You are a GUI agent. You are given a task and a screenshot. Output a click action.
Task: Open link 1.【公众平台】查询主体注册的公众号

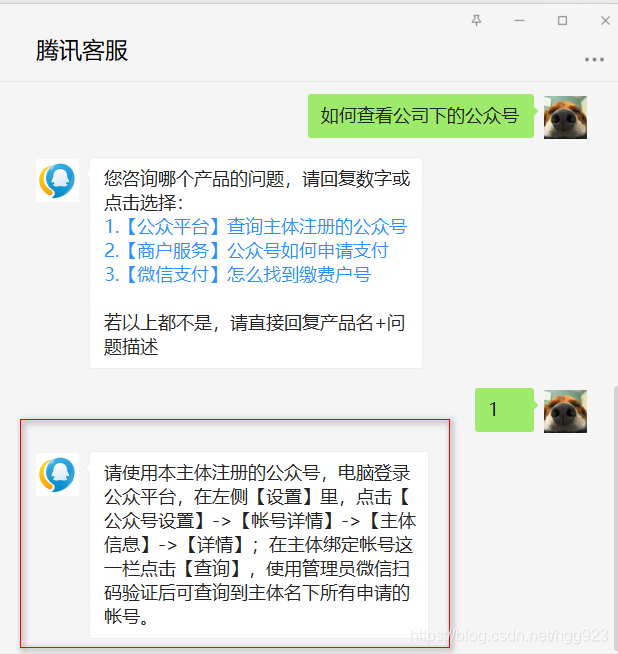coord(256,227)
